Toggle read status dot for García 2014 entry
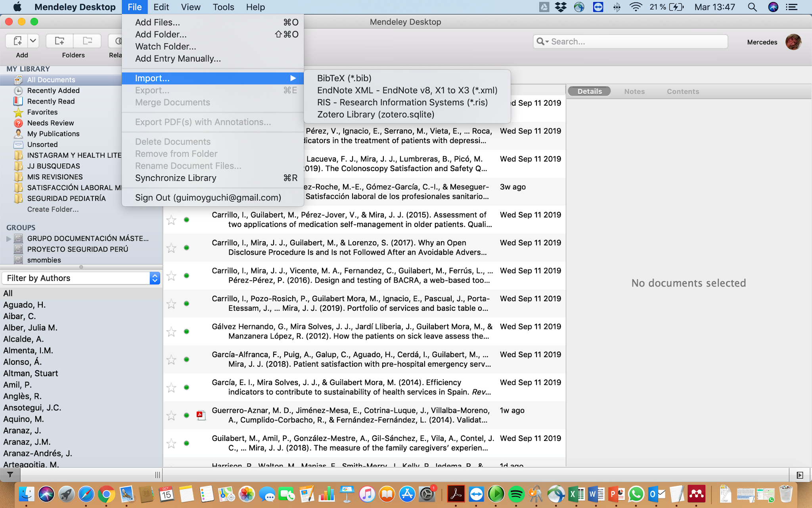812x508 pixels. coord(186,387)
